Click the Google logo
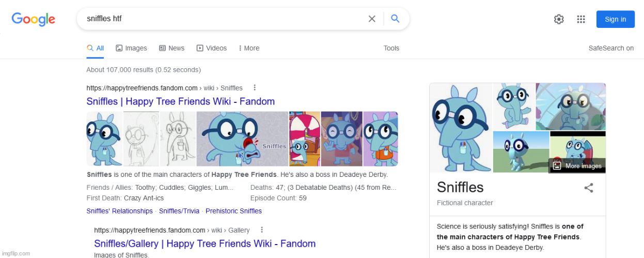The width and height of the screenshot is (644, 258). coord(33,19)
